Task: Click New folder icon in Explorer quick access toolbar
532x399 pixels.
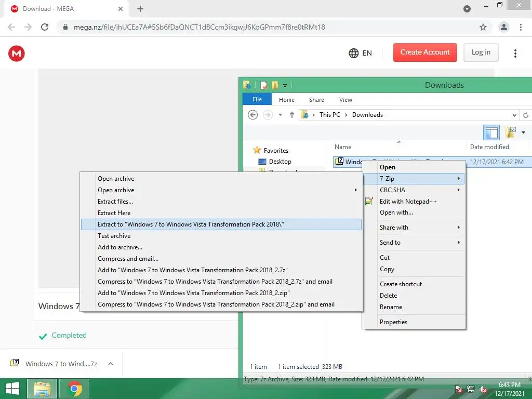Action: [x=274, y=85]
